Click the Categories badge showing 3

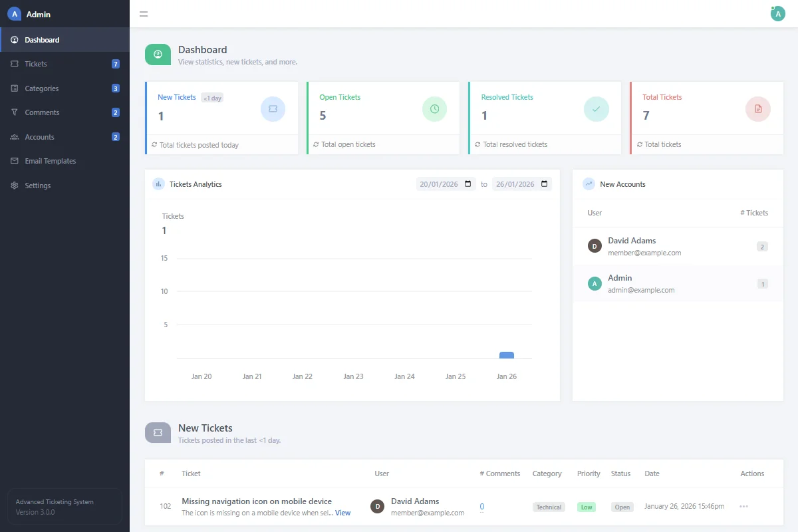[116, 88]
